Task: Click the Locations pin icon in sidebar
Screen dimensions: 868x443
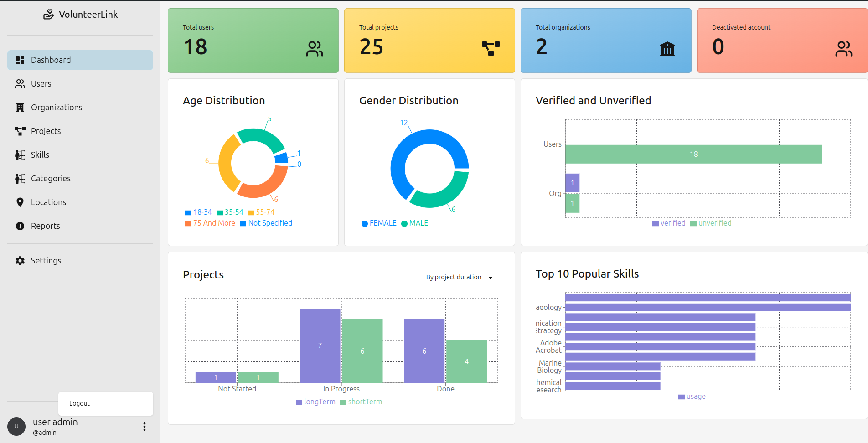Action: point(20,202)
